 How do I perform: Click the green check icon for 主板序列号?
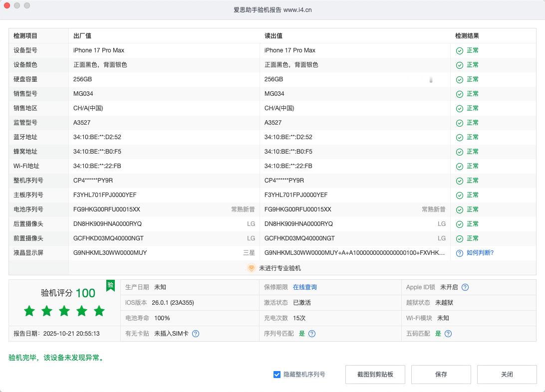point(460,196)
